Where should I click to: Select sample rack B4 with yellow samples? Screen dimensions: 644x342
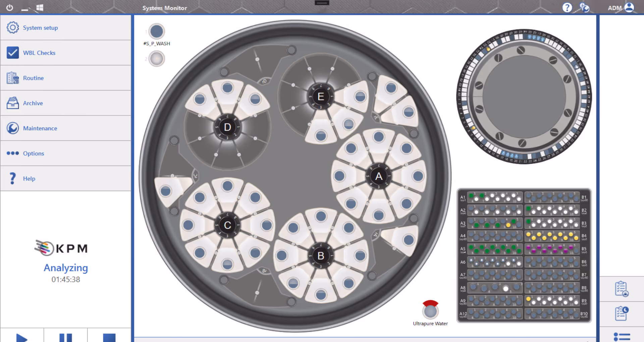click(552, 236)
